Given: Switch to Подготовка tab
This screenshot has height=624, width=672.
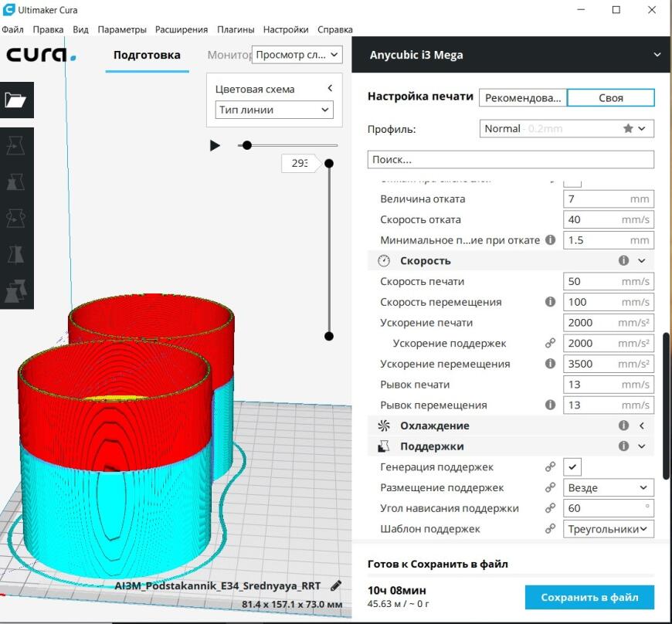Looking at the screenshot, I should tap(147, 55).
